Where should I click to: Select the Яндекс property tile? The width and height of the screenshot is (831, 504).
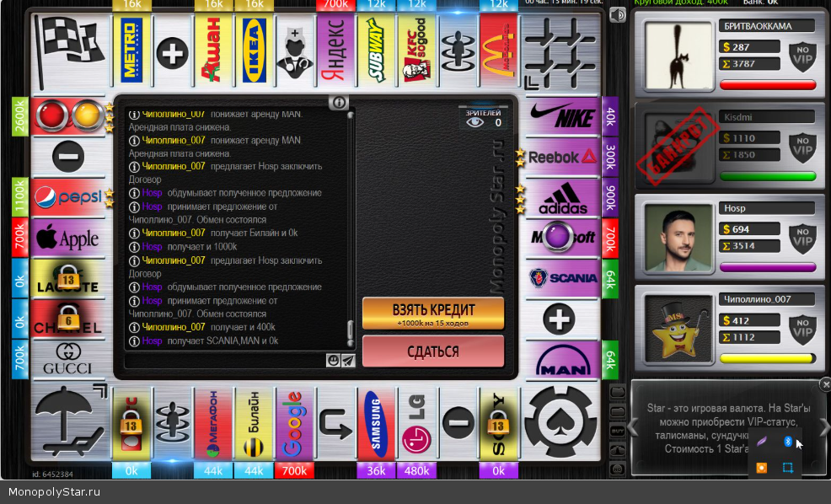click(x=335, y=51)
